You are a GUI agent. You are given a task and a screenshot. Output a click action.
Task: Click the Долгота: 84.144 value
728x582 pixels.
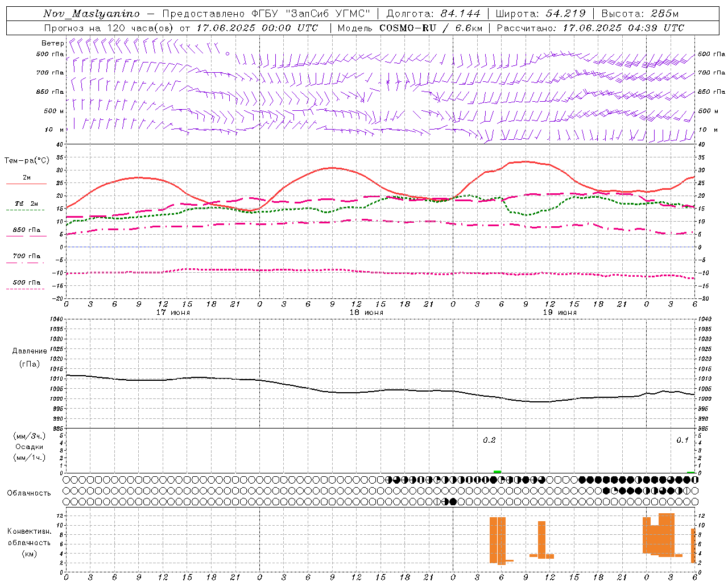[433, 14]
